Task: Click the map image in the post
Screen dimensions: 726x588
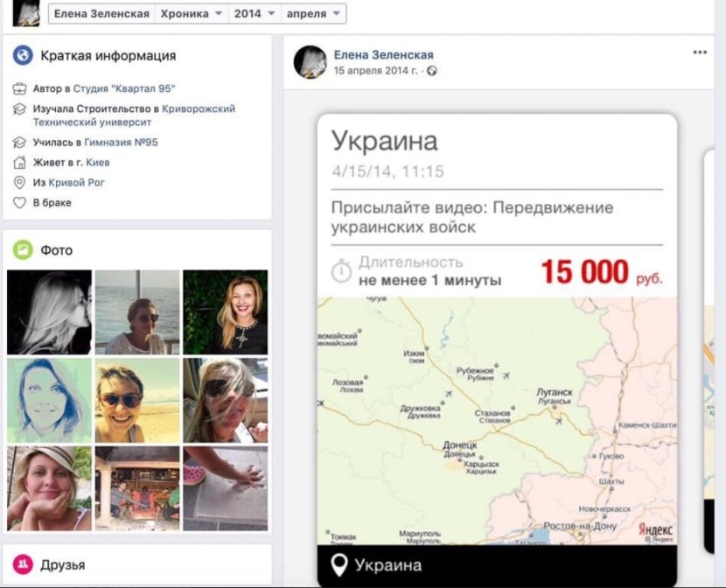Action: pyautogui.click(x=497, y=420)
